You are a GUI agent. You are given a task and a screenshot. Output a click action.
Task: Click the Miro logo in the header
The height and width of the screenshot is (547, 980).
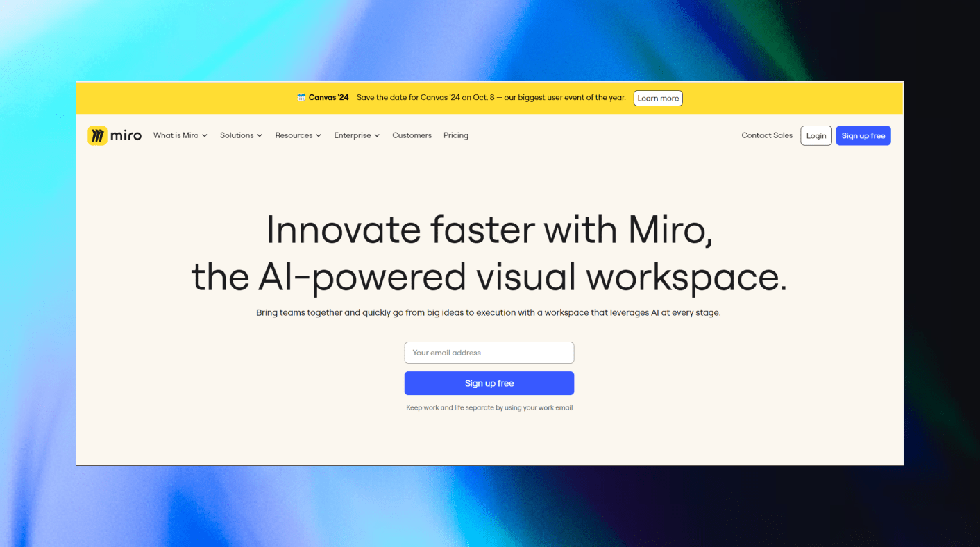(x=115, y=135)
